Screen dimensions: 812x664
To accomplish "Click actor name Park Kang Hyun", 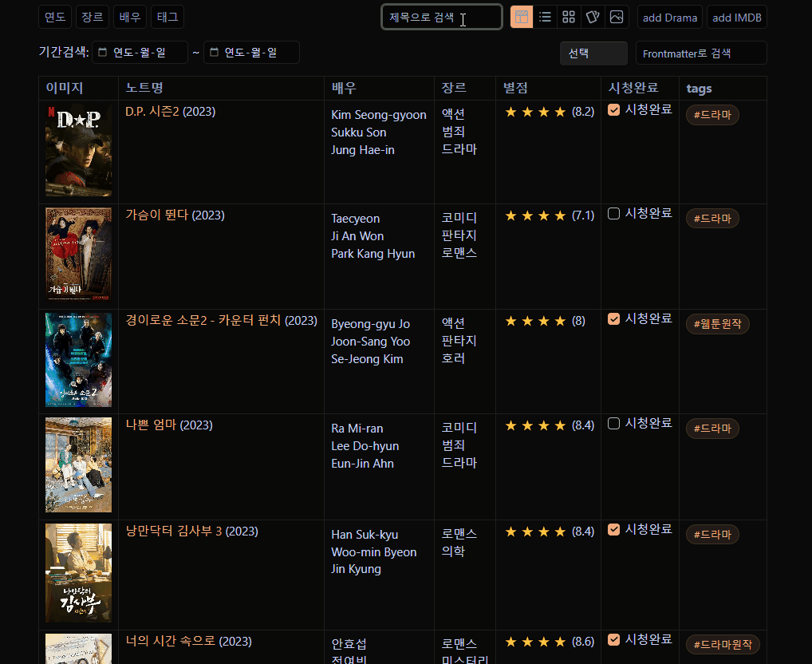I will point(372,254).
